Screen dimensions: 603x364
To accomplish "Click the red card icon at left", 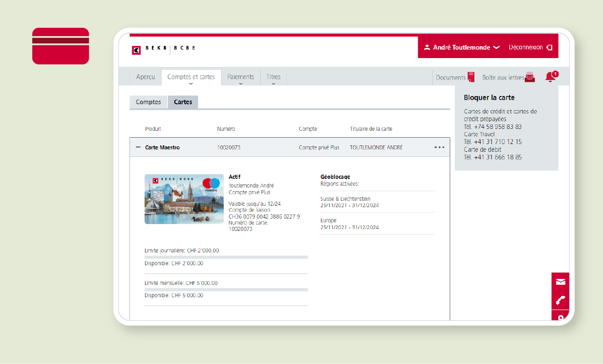I will coord(60,46).
